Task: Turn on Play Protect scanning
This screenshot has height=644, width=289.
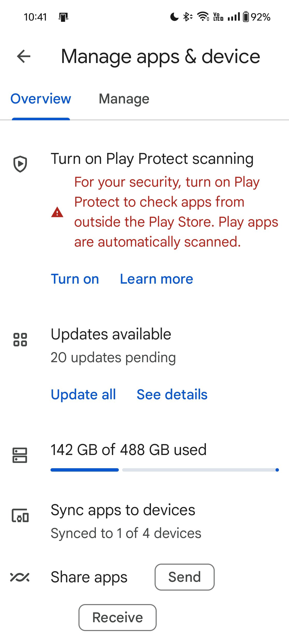Action: coord(75,279)
